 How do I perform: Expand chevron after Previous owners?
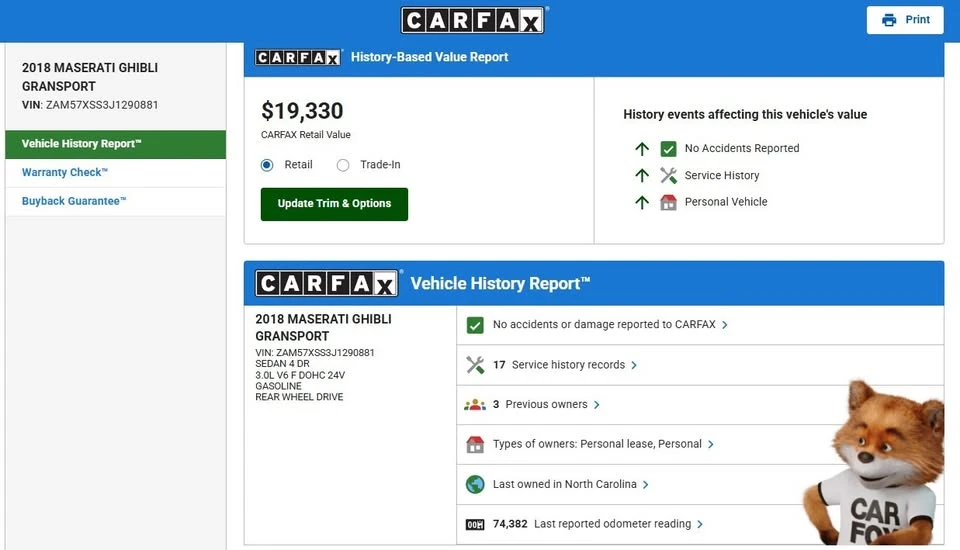pyautogui.click(x=597, y=405)
